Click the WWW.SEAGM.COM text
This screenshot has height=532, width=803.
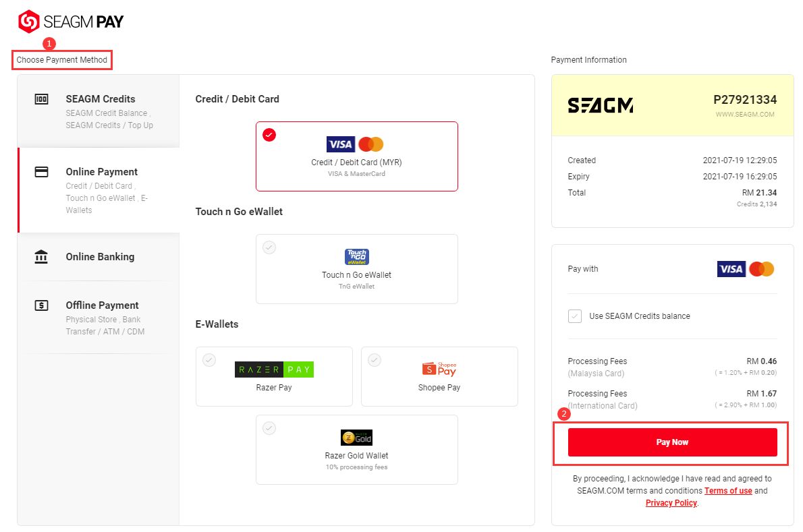coord(745,115)
